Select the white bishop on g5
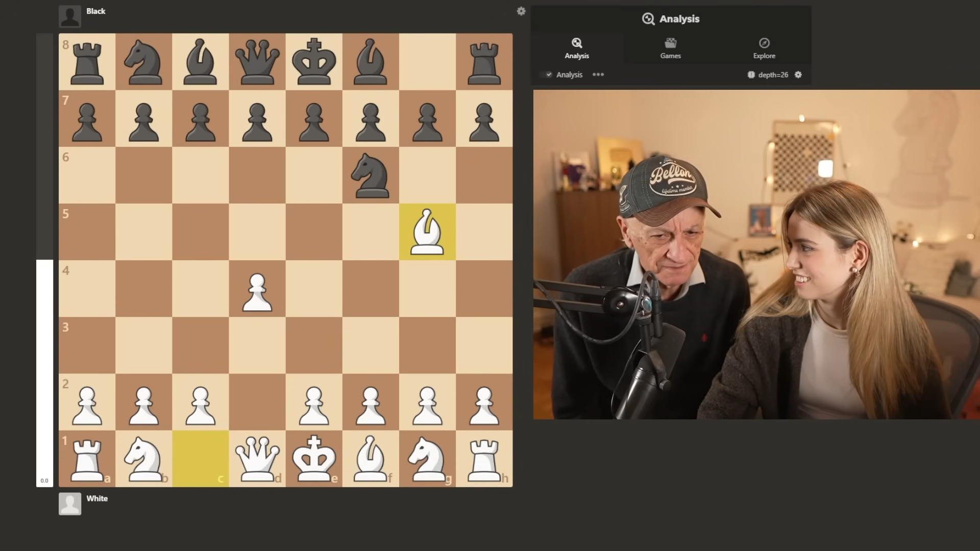 tap(427, 232)
